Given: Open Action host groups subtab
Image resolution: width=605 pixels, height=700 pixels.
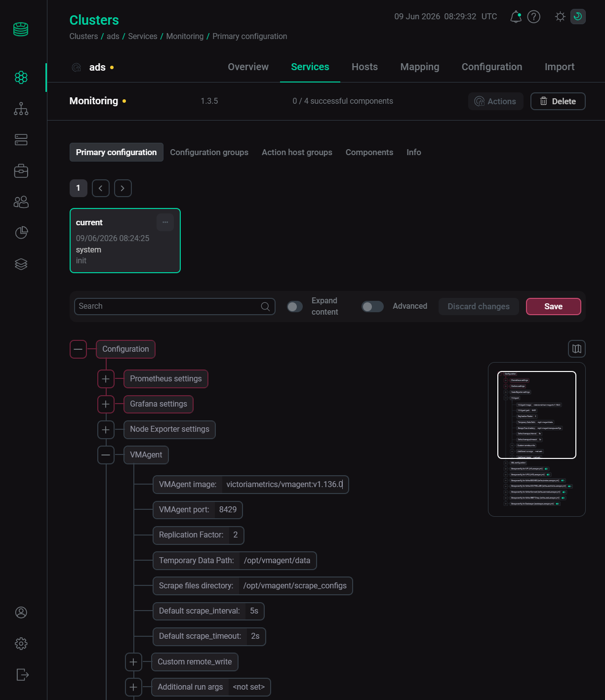Looking at the screenshot, I should click(x=297, y=152).
